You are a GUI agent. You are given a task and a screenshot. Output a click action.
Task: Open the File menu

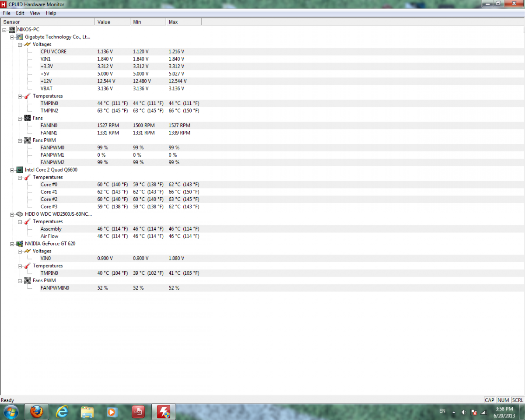pyautogui.click(x=7, y=13)
